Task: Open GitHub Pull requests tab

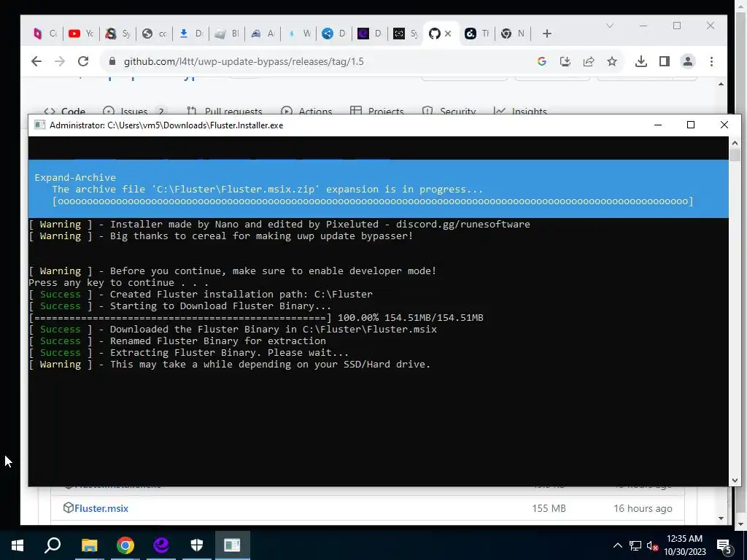Action: tap(224, 111)
